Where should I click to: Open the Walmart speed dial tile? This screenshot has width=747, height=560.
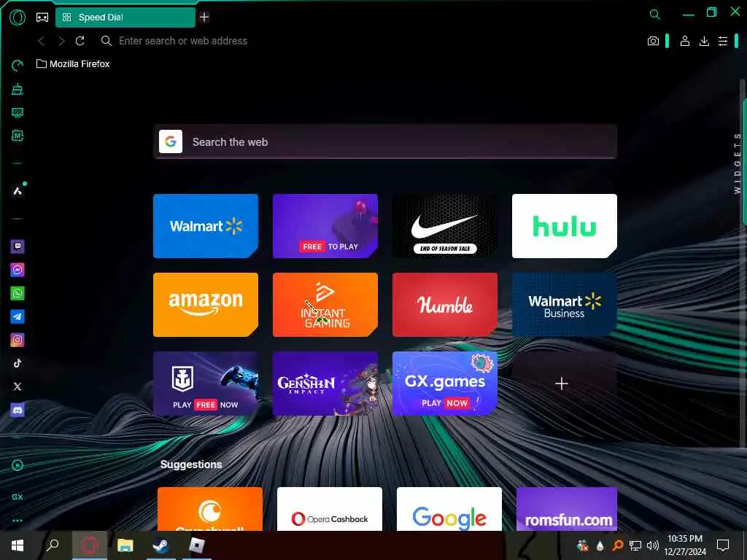(206, 226)
